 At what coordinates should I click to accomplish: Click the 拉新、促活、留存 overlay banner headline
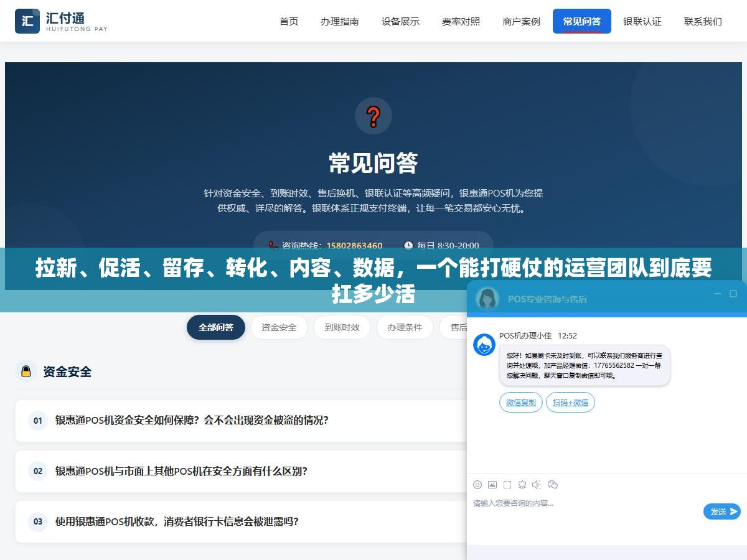(x=374, y=281)
